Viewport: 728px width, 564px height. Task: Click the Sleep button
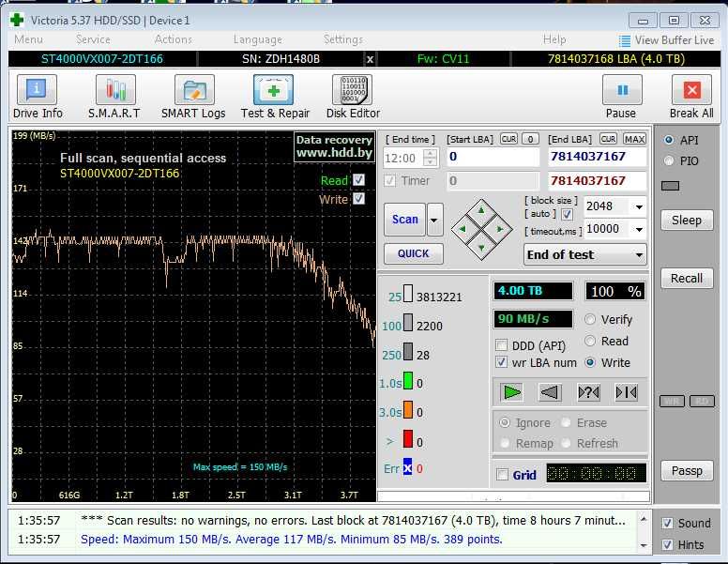(x=686, y=221)
